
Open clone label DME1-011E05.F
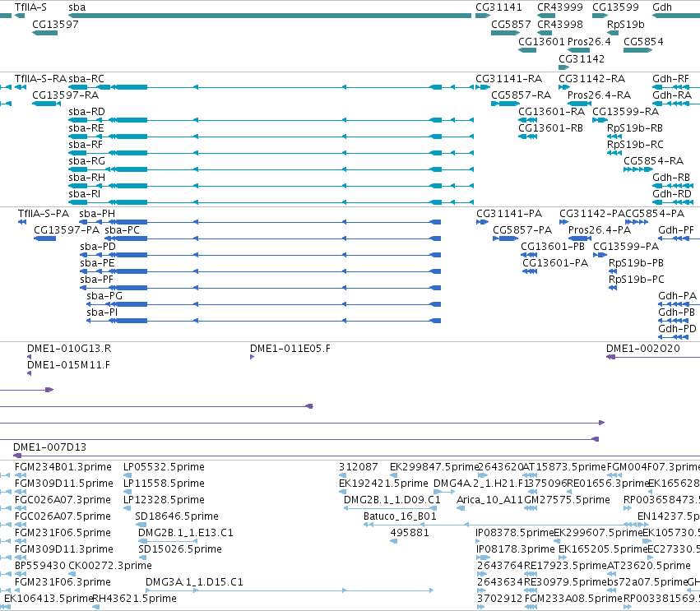pos(290,349)
